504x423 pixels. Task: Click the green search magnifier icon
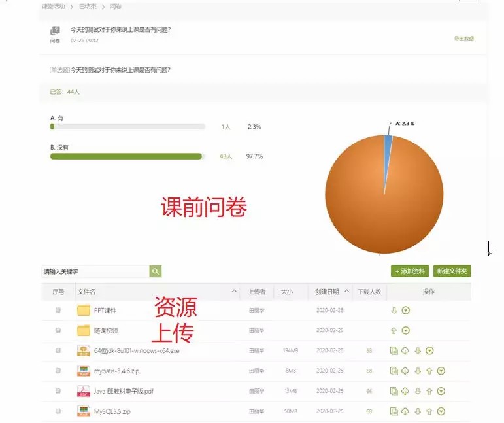[156, 271]
